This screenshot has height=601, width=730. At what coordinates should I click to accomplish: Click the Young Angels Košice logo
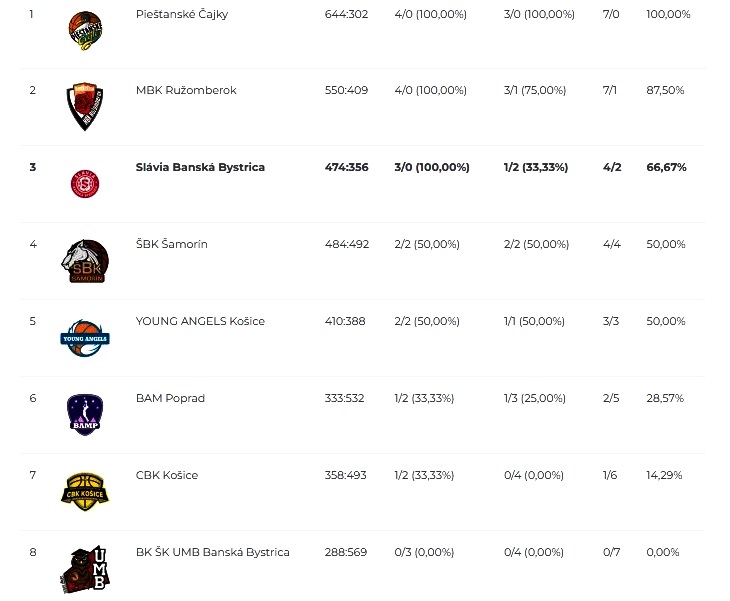click(85, 338)
